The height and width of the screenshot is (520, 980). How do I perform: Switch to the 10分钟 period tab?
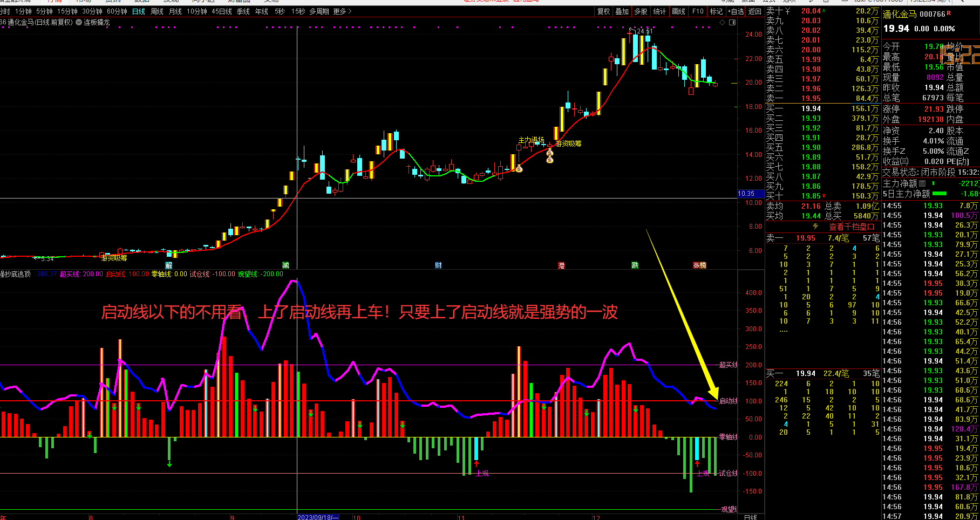(197, 11)
